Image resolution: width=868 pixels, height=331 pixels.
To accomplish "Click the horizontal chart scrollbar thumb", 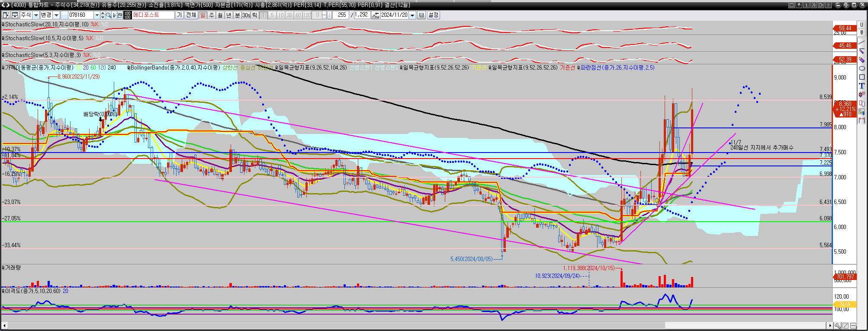I will click(746, 325).
